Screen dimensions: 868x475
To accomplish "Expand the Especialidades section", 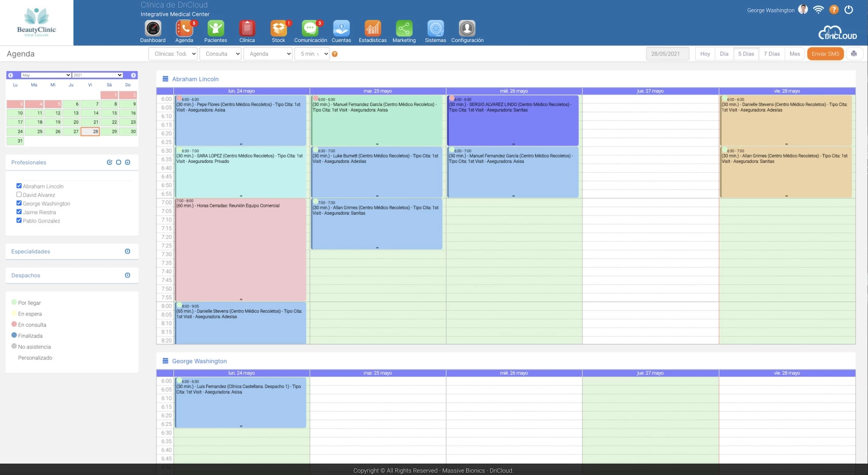I will [x=127, y=251].
